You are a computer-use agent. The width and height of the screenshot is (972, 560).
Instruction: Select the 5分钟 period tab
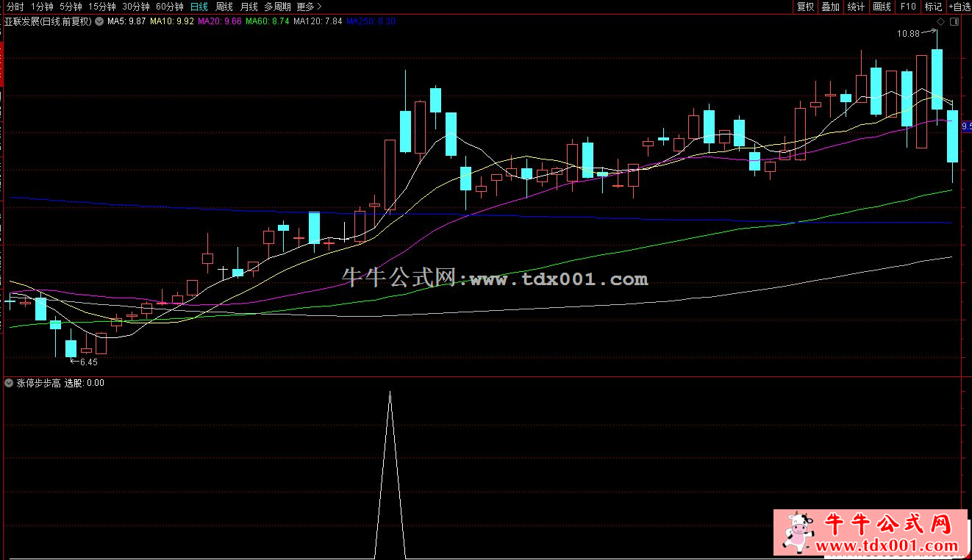71,7
